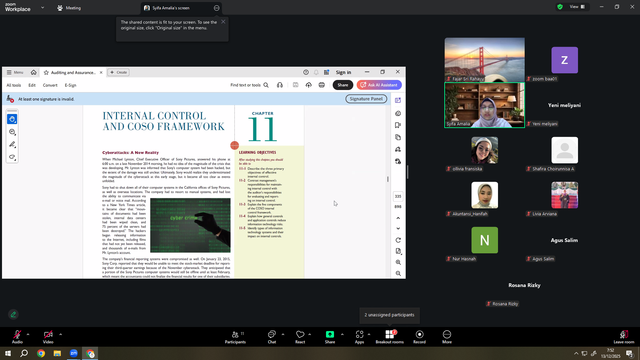
Task: Select Syifa Amalia's video thumbnail
Action: (484, 105)
